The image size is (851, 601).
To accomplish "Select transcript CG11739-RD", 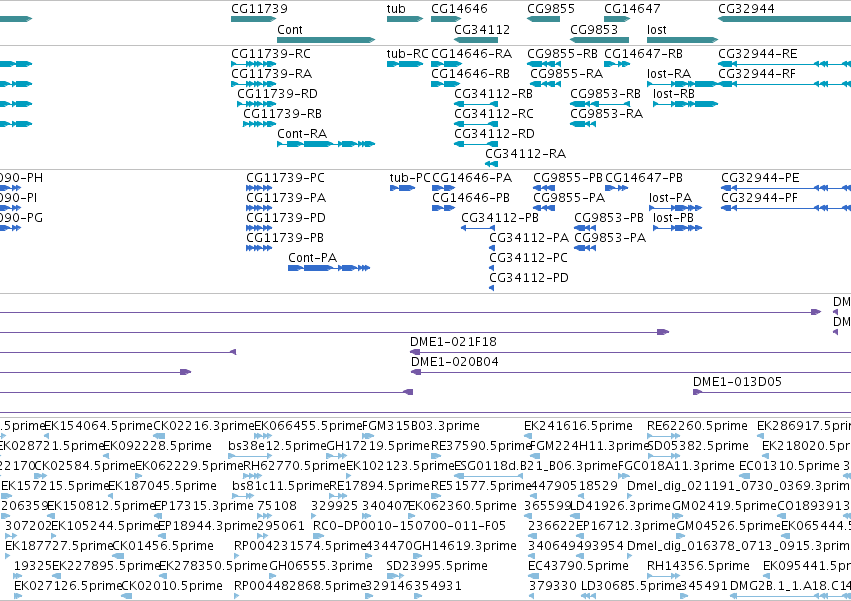I will pyautogui.click(x=257, y=104).
